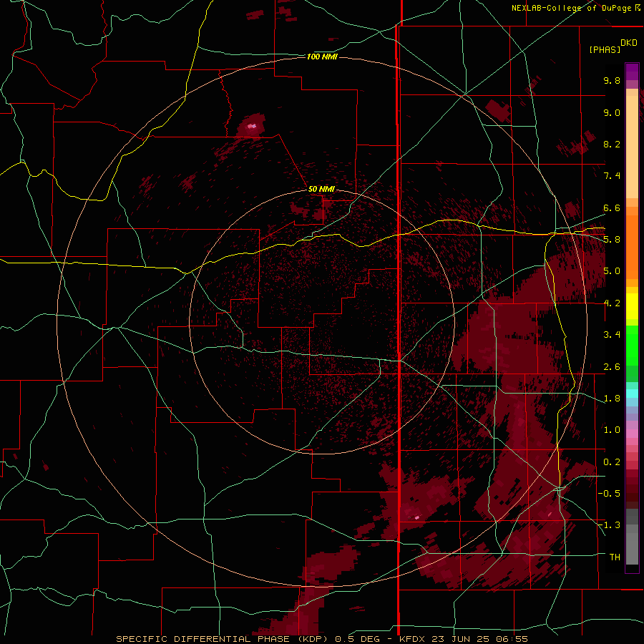The width and height of the screenshot is (644, 644).
Task: Click the 9.0 color scale value
Action: click(x=612, y=112)
